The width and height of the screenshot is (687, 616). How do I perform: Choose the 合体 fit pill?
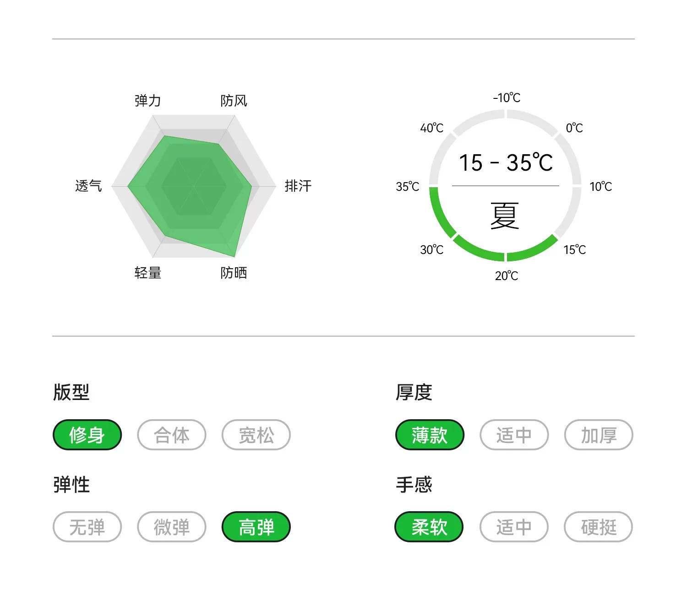coord(172,435)
